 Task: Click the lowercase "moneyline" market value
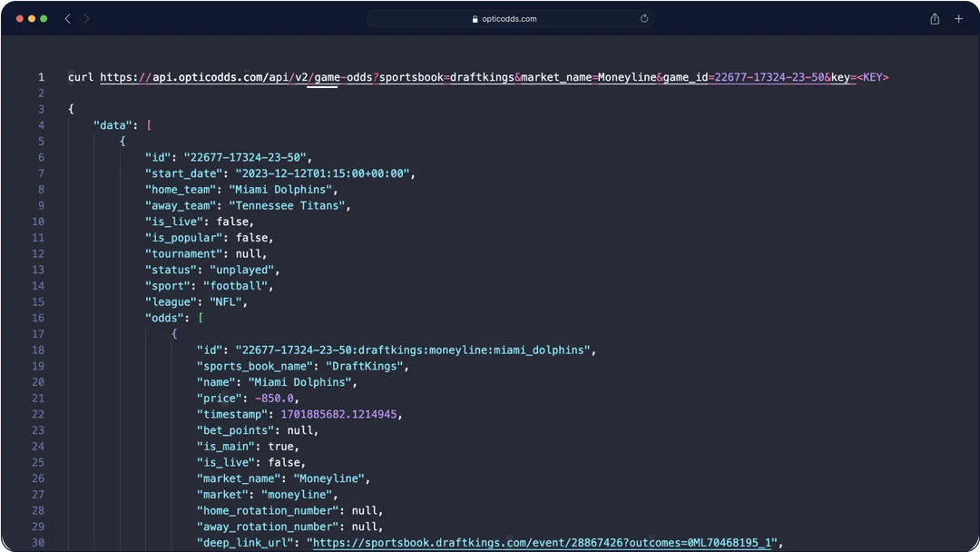coord(296,495)
